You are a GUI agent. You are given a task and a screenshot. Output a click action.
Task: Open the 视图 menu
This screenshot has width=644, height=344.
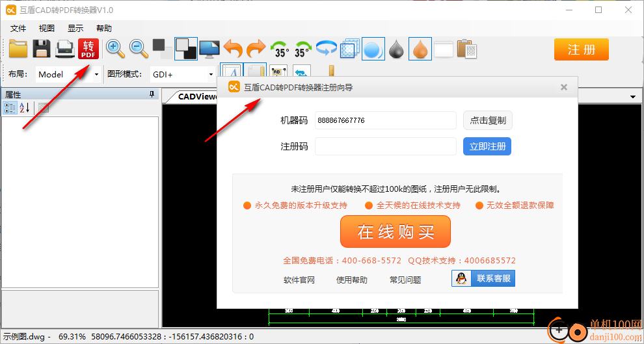click(46, 29)
